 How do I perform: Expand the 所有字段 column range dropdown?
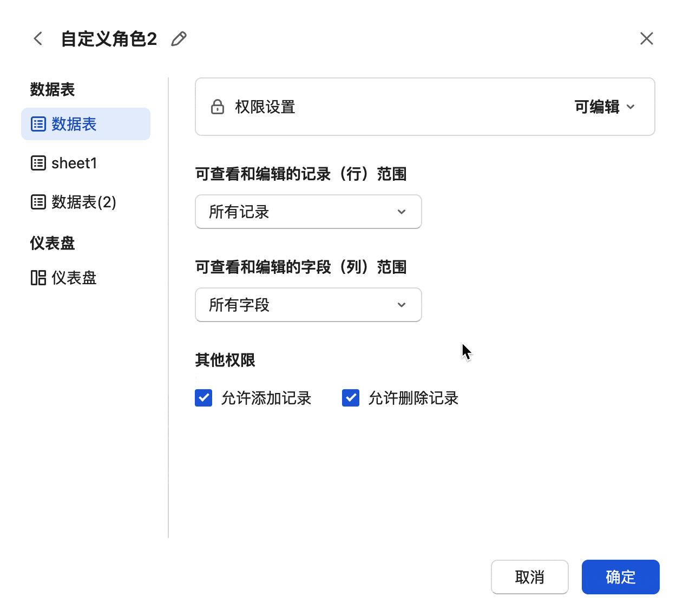(x=308, y=305)
